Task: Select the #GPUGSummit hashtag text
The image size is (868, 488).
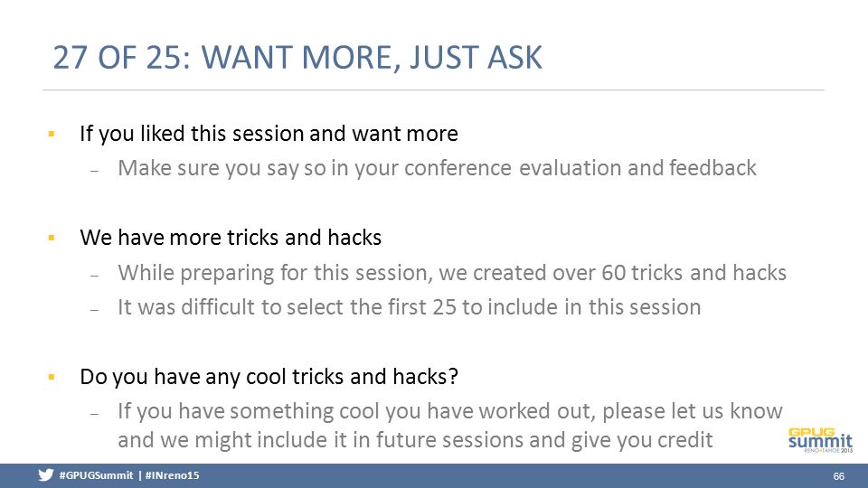Action: pyautogui.click(x=97, y=475)
